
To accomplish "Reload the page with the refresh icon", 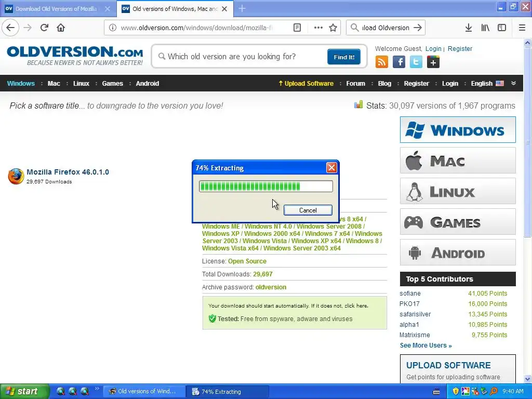I will (x=44, y=28).
